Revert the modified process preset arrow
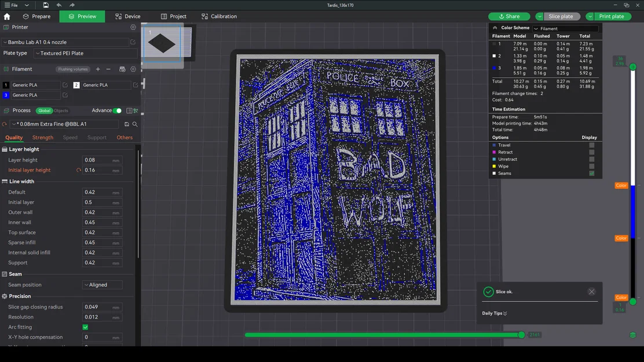This screenshot has height=362, width=644. 5,124
